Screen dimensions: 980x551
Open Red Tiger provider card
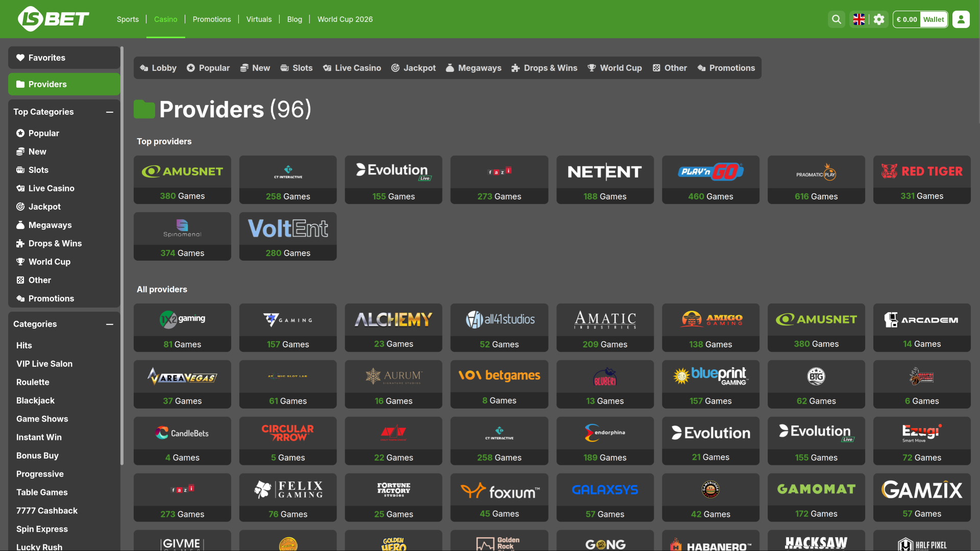coord(922,180)
